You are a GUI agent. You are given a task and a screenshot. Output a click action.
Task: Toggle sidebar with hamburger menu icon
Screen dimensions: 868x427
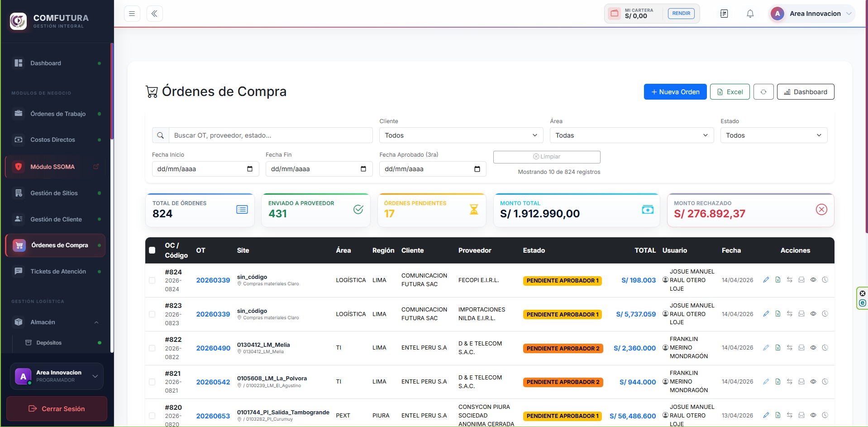(132, 14)
